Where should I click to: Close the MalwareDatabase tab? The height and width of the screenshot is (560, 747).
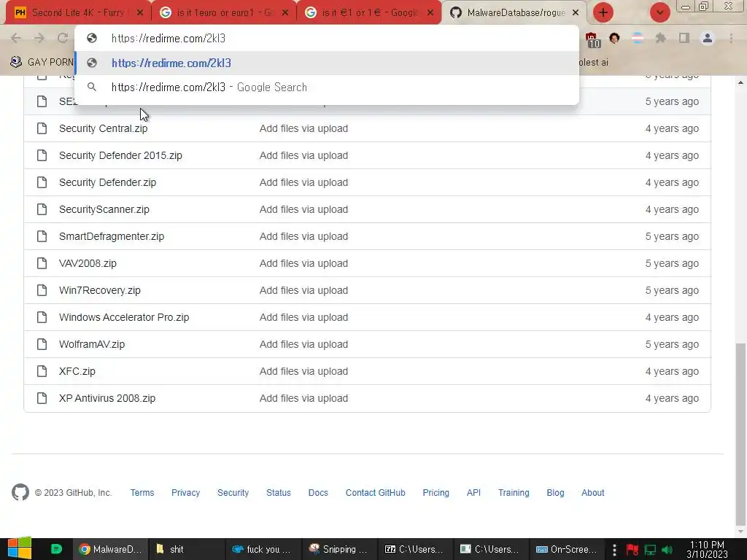[x=576, y=13]
